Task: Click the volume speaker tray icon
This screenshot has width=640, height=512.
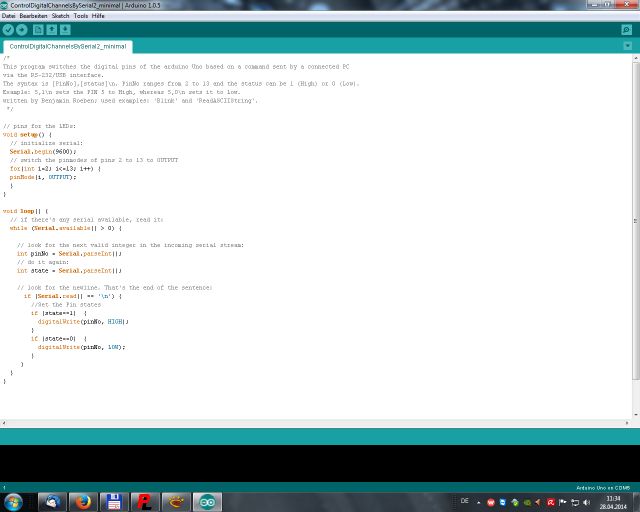Action: point(587,503)
